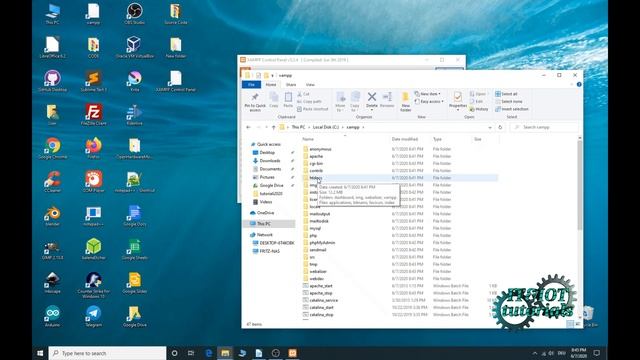Click Pin to Quick access ribbon icon

pos(255,102)
